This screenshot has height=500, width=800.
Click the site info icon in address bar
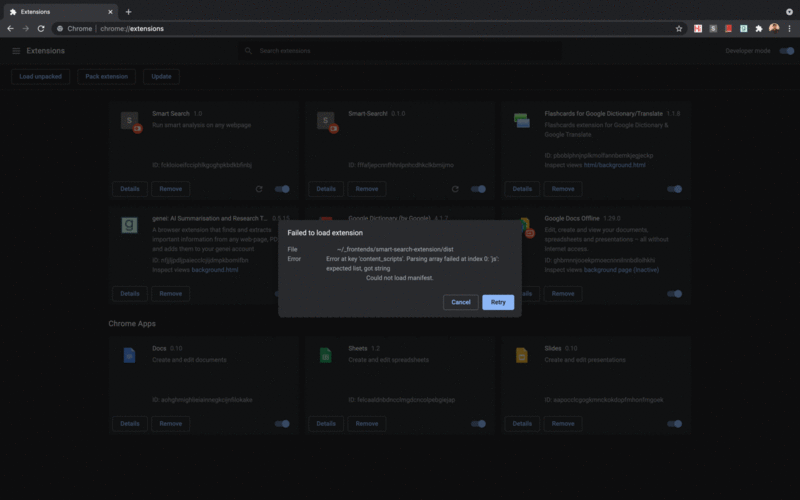point(60,29)
